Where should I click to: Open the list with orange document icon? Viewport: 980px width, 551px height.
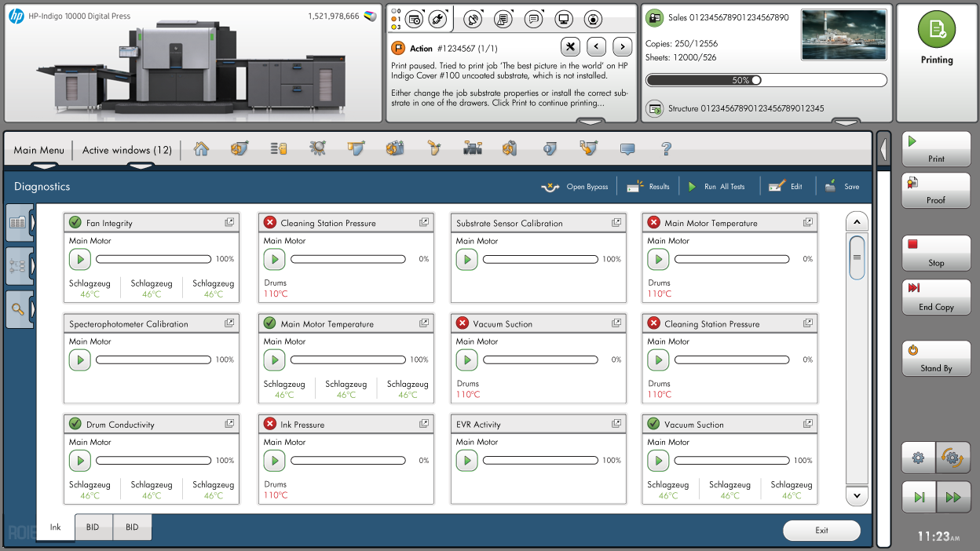click(279, 148)
